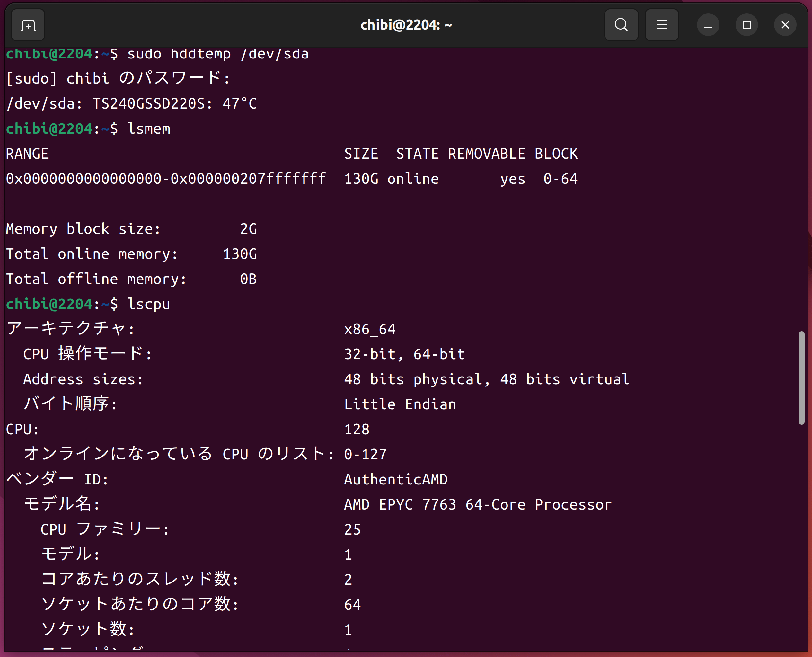Click the Total online memory line
The height and width of the screenshot is (657, 812).
[131, 254]
